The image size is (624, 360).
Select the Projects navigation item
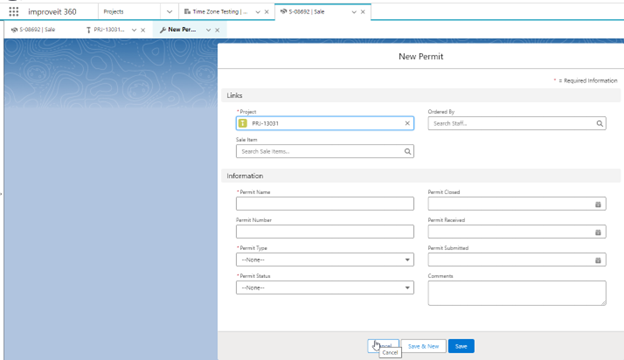[113, 12]
